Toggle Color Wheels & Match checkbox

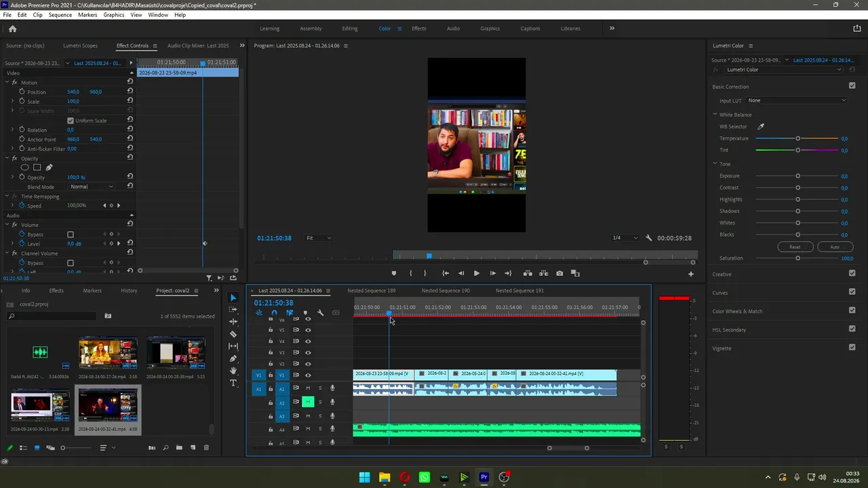coord(852,310)
